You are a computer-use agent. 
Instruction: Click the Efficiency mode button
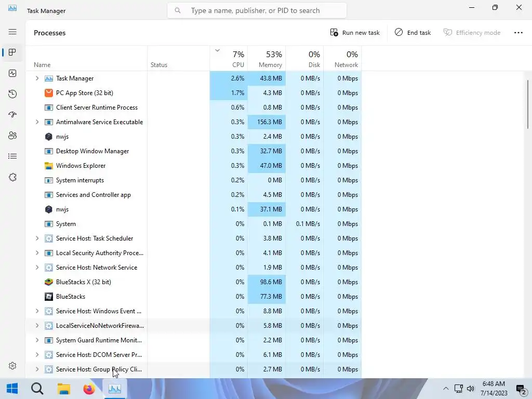coord(472,33)
